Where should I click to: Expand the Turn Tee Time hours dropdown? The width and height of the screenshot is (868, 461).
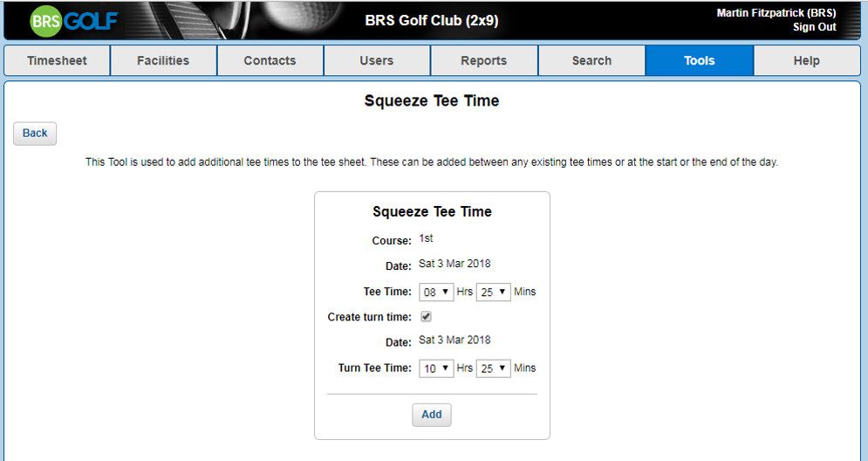[x=436, y=368]
